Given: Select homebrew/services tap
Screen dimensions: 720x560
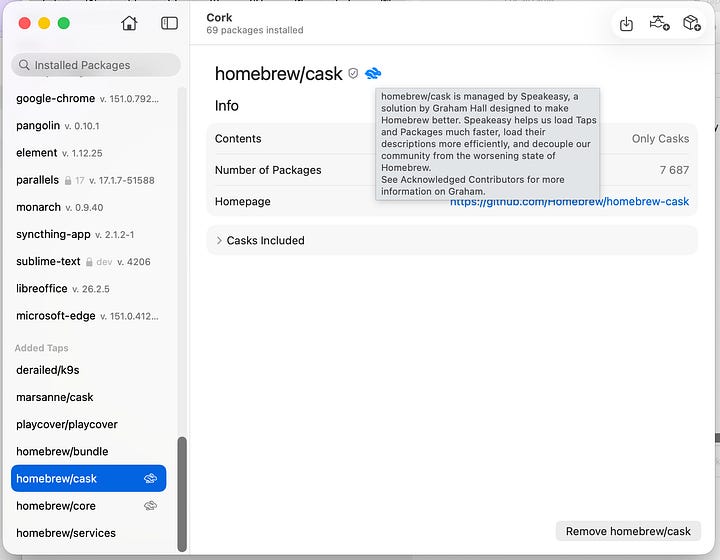Looking at the screenshot, I should click(88, 533).
